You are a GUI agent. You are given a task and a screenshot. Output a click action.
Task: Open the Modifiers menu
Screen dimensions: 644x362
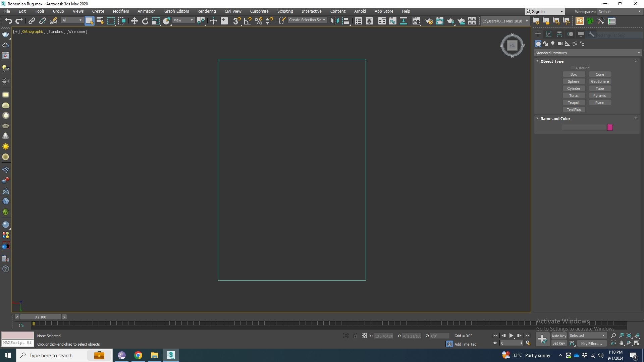[121, 11]
